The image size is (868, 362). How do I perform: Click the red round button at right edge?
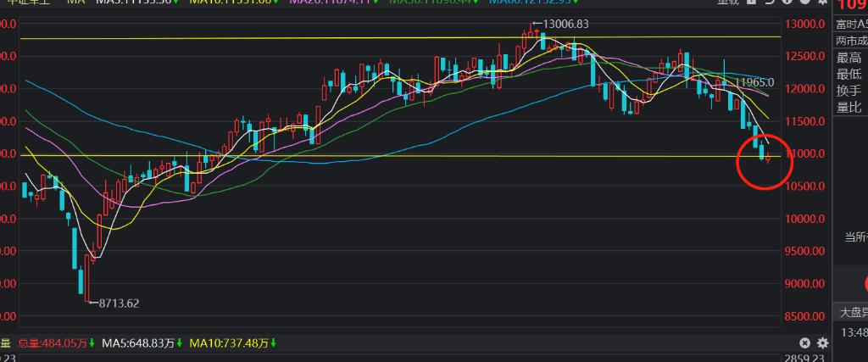[863, 283]
